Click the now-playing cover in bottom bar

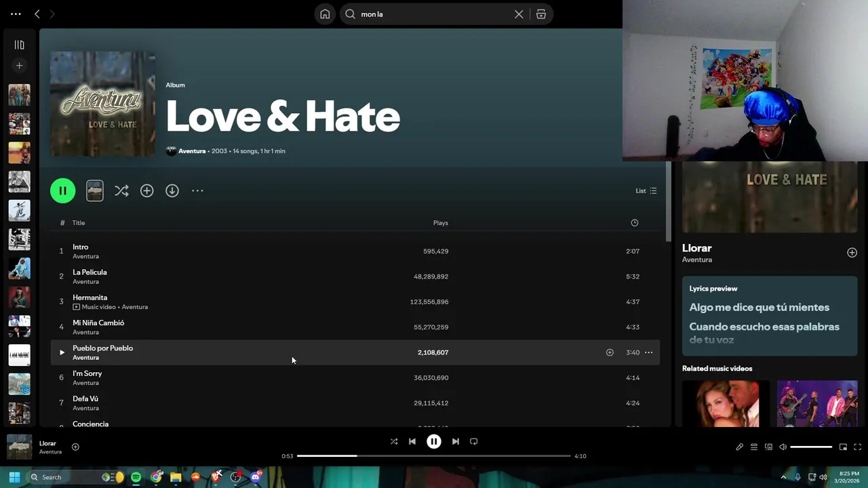(x=19, y=447)
